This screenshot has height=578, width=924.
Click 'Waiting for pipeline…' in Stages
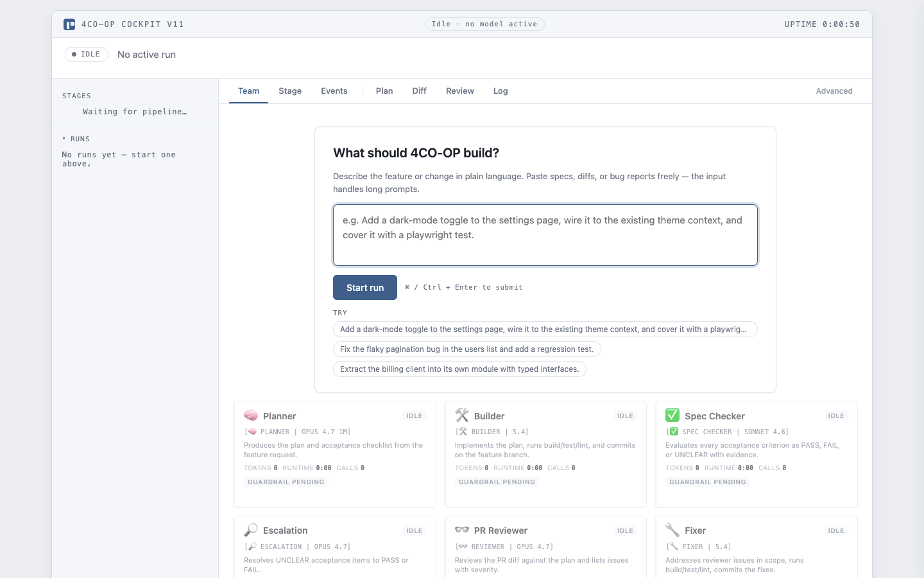point(135,112)
